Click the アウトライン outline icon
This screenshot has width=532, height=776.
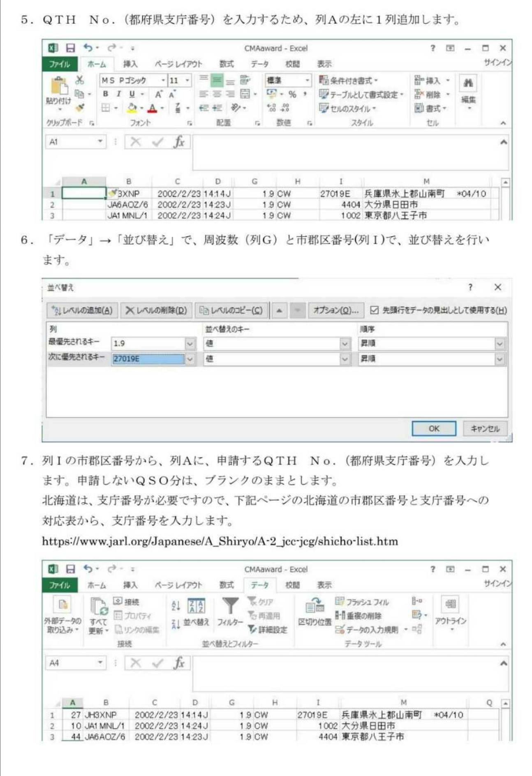451,604
